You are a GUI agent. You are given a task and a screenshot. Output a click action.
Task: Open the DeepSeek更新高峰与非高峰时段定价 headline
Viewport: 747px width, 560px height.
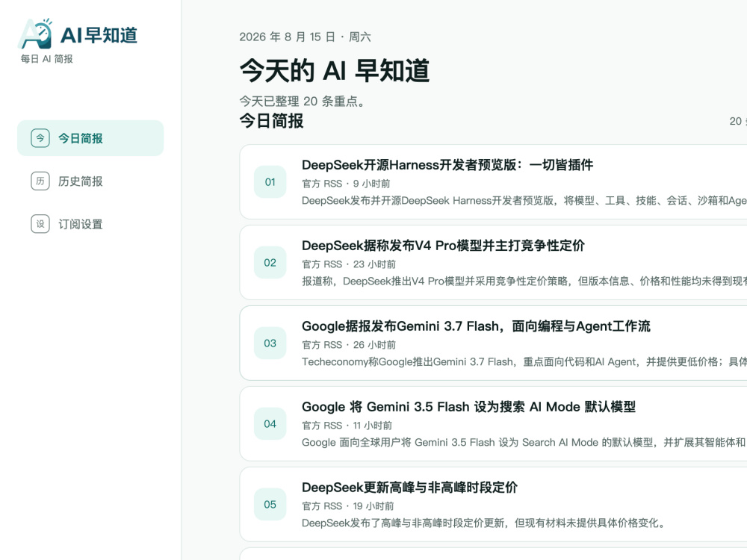click(409, 487)
